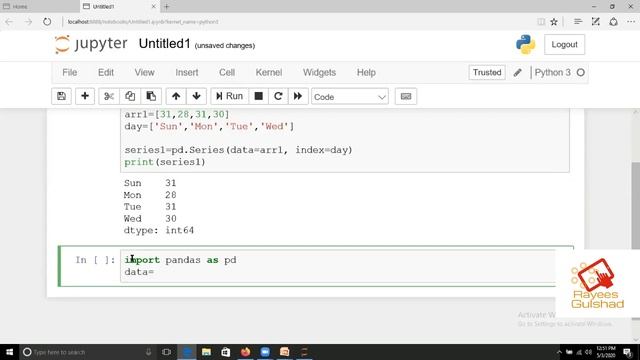
Task: Click the In [ ]: cell prompt
Action: tap(95, 260)
